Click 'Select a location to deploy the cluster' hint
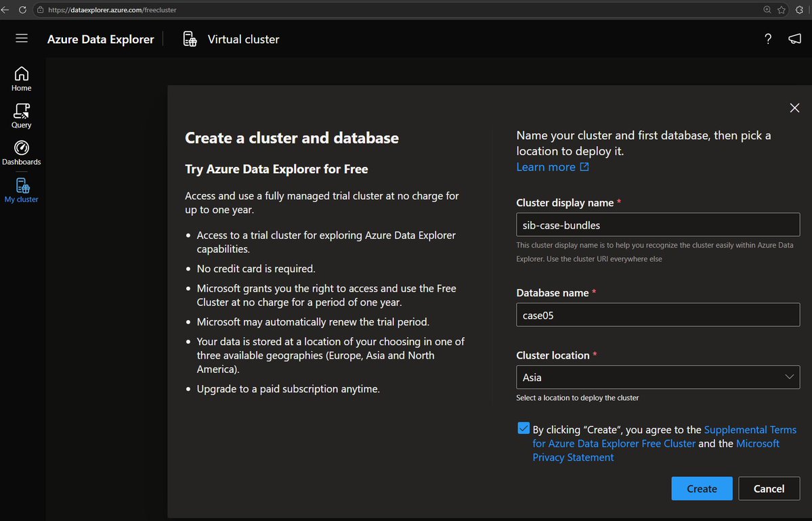 pos(578,398)
